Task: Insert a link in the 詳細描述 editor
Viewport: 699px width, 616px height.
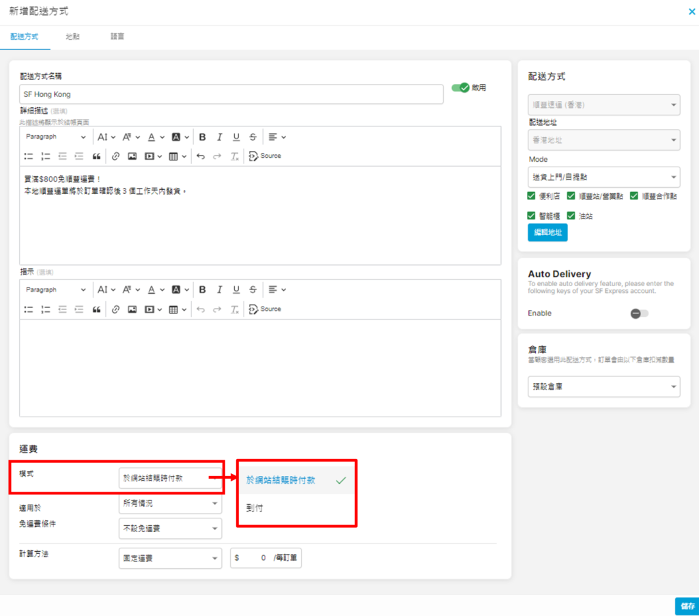Action: (115, 156)
